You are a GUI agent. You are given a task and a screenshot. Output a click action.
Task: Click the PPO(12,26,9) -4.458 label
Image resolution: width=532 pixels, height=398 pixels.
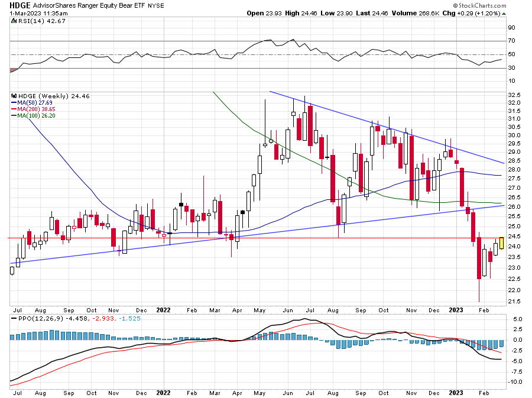tap(53, 319)
